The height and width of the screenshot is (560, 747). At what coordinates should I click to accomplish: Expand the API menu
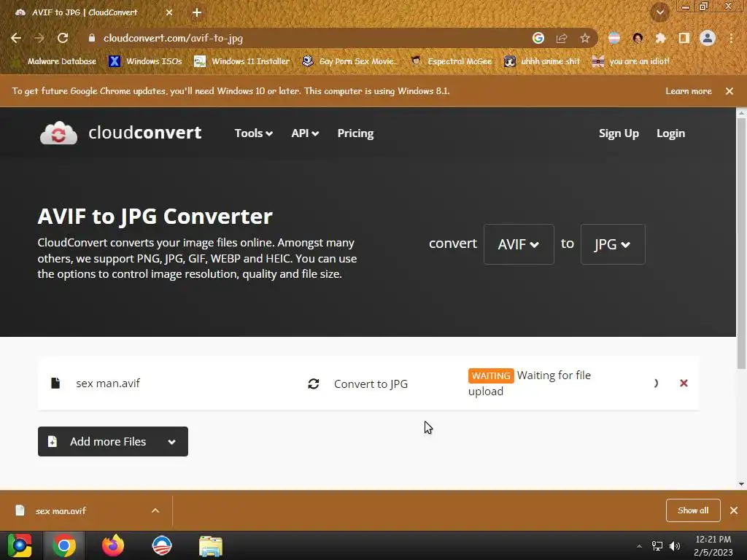pos(305,133)
